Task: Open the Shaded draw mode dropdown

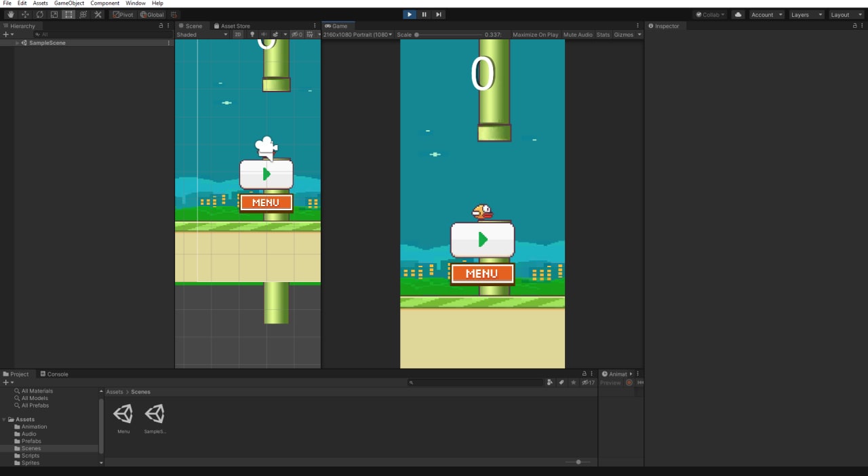Action: click(202, 35)
